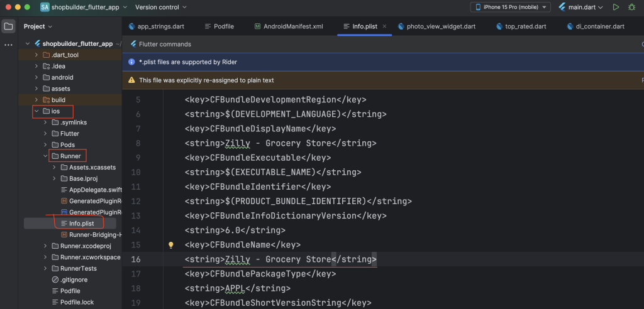Collapse the ios folder
Image resolution: width=644 pixels, height=309 pixels.
(x=36, y=111)
